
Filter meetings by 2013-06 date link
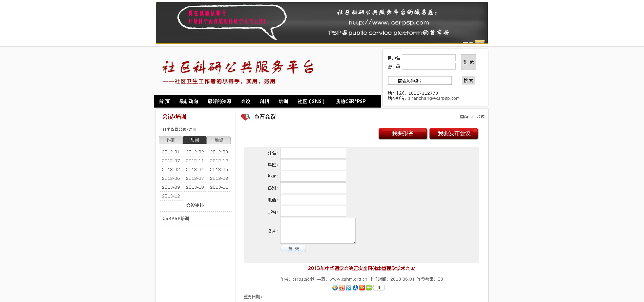(x=171, y=178)
